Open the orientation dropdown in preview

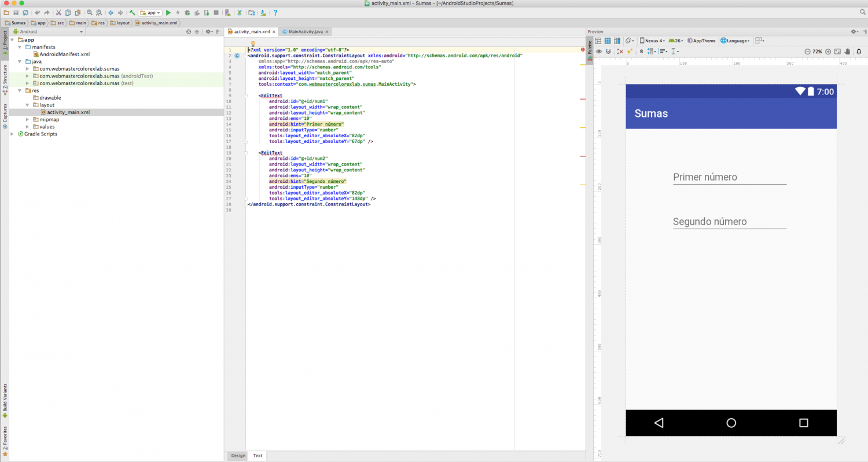(x=628, y=41)
